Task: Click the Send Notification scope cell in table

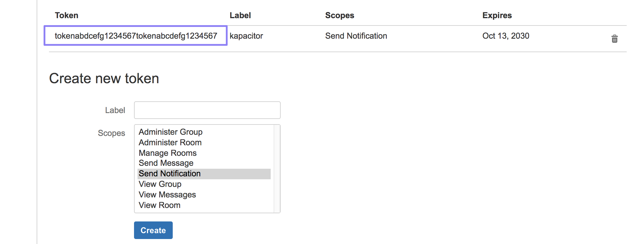Action: tap(356, 36)
